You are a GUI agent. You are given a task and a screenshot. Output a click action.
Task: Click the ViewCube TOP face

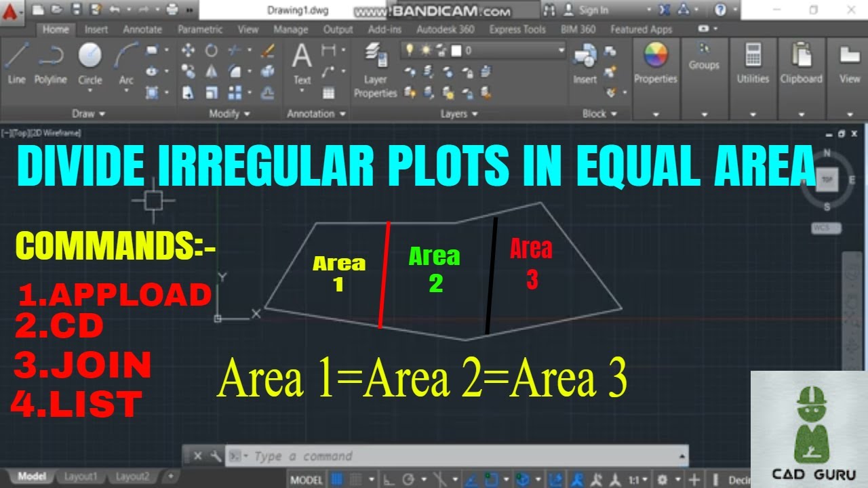(827, 180)
